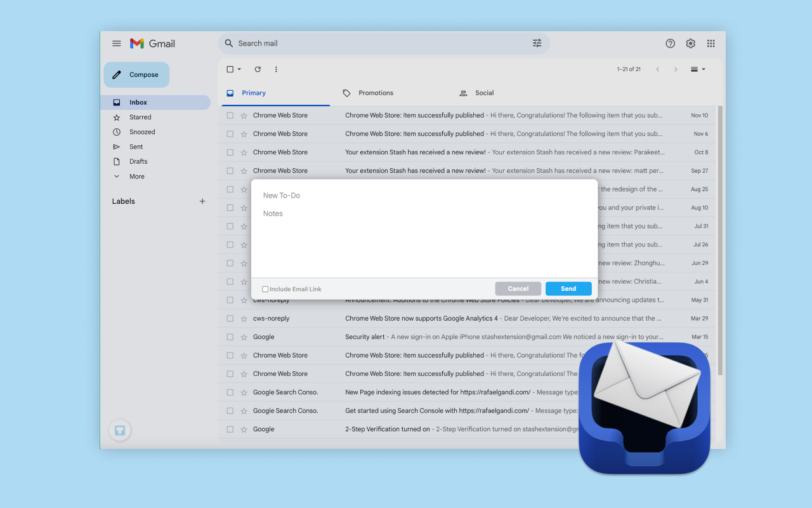This screenshot has height=508, width=812.
Task: Star the Security alert email from Google
Action: pyautogui.click(x=244, y=337)
